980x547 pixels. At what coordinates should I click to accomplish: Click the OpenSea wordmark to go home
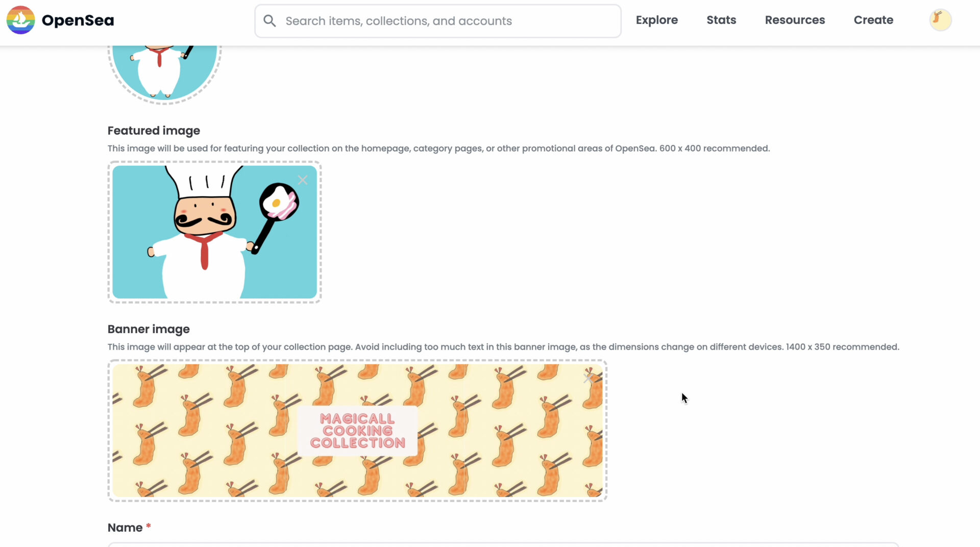[x=78, y=20]
